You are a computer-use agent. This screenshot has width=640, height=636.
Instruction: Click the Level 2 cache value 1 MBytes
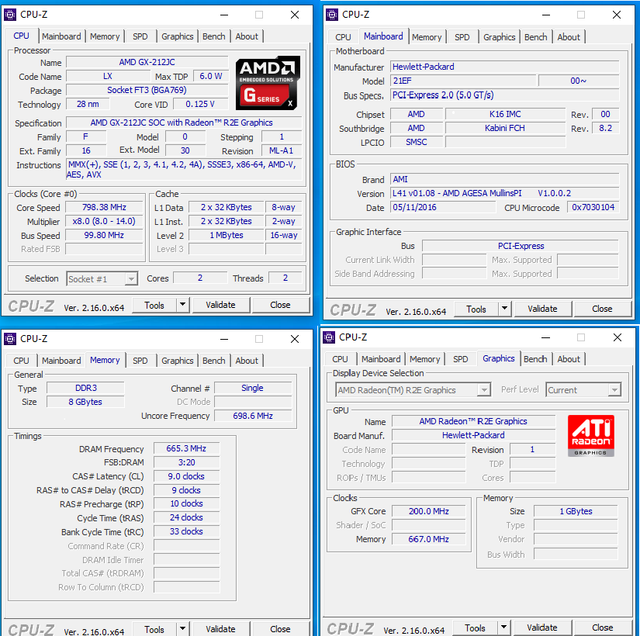pyautogui.click(x=227, y=236)
